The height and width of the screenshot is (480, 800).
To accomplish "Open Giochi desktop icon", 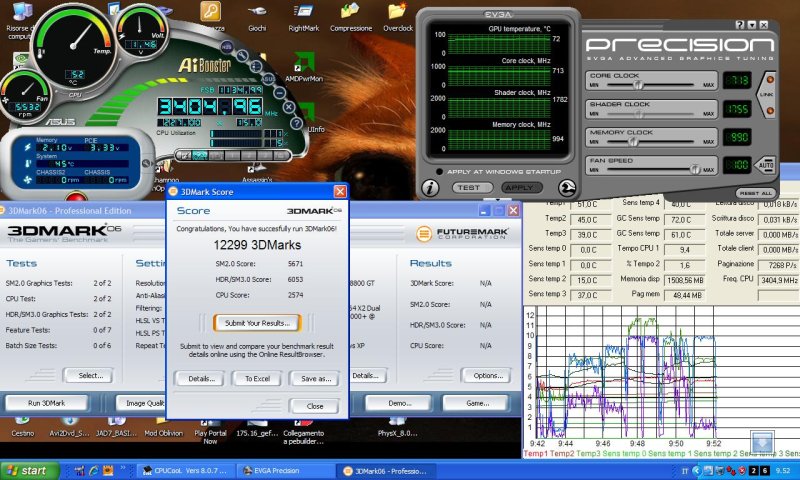I will point(257,17).
